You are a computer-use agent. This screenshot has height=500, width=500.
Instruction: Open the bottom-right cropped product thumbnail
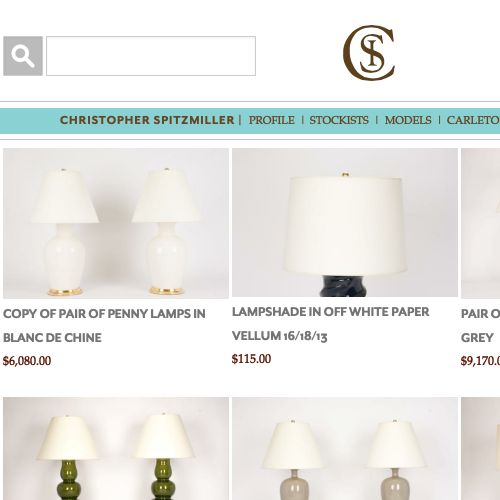480,448
